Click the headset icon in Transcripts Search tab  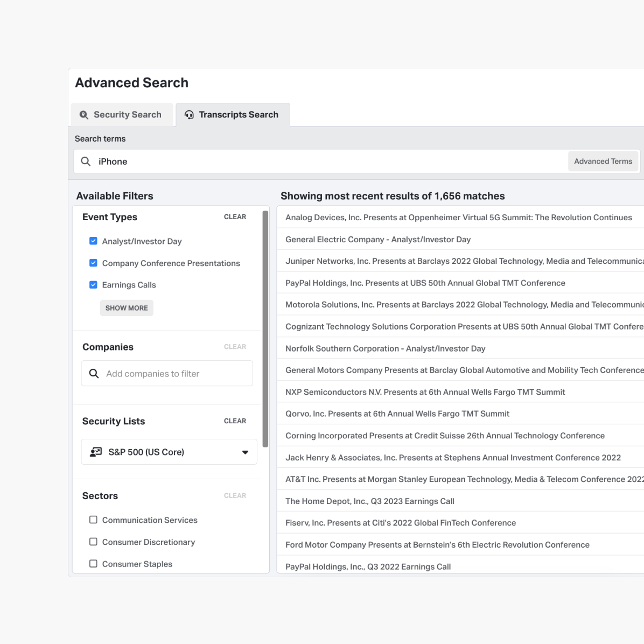tap(189, 115)
